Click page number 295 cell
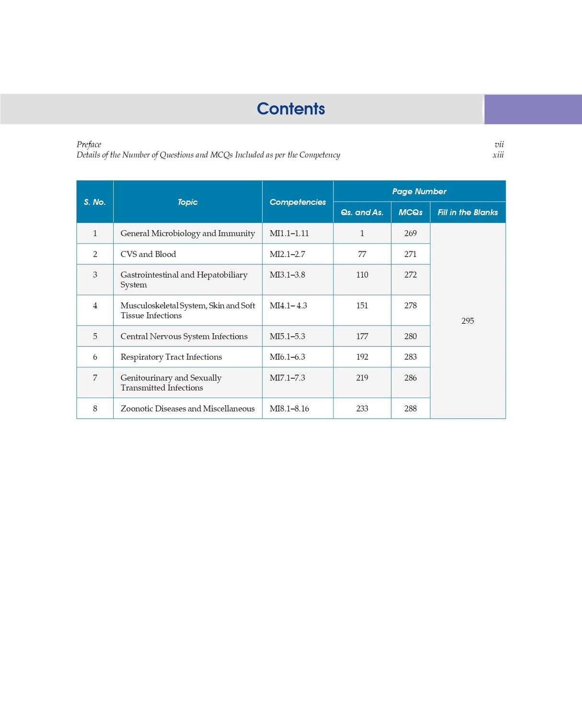The image size is (582, 728). 468,321
